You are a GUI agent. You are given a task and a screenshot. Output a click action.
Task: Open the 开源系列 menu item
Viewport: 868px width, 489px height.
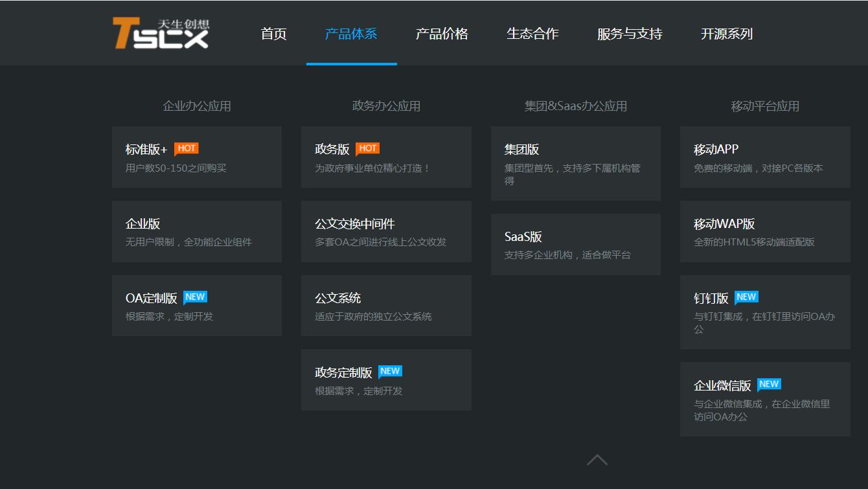(727, 34)
